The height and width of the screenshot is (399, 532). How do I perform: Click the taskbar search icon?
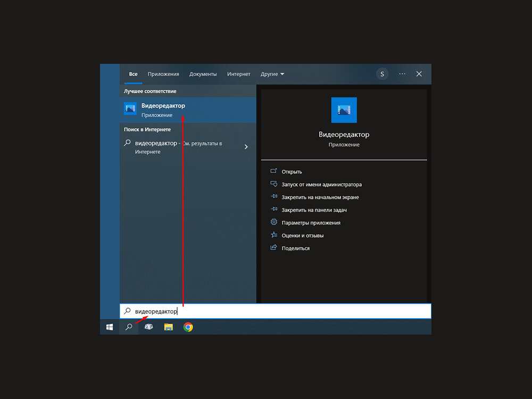click(x=129, y=327)
